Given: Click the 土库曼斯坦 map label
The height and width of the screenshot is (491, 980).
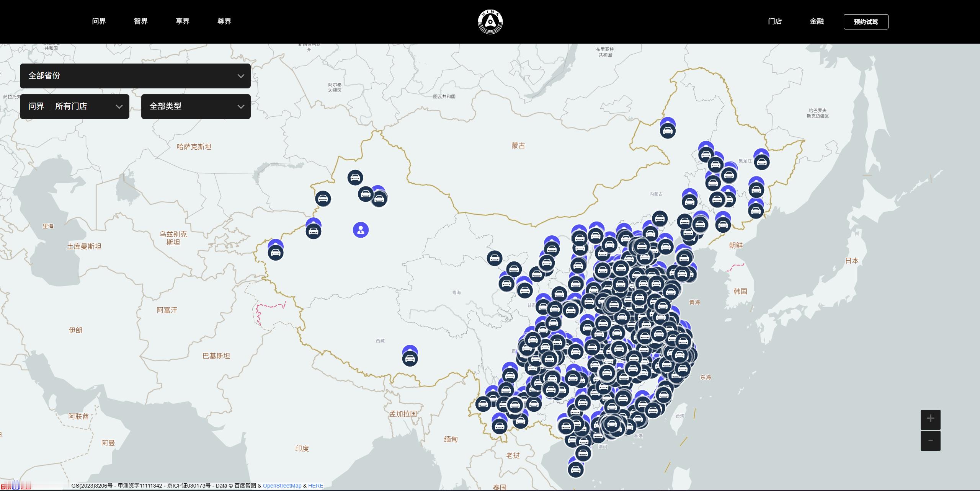Looking at the screenshot, I should coord(84,246).
